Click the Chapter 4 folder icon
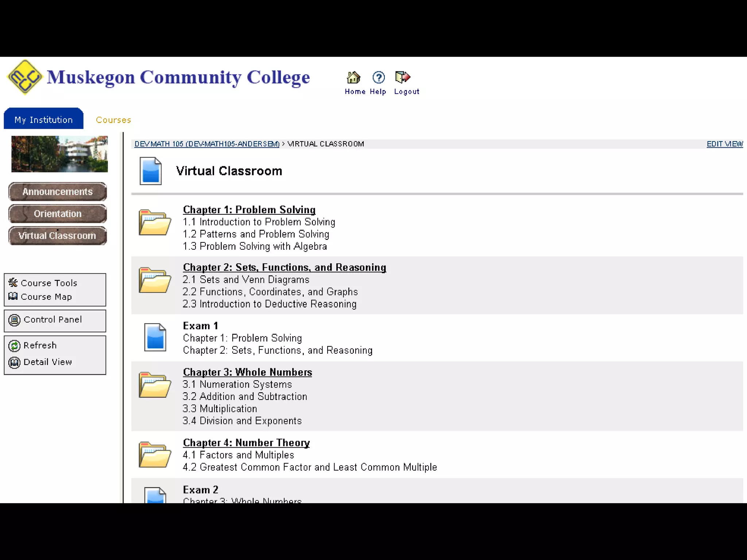 tap(155, 455)
